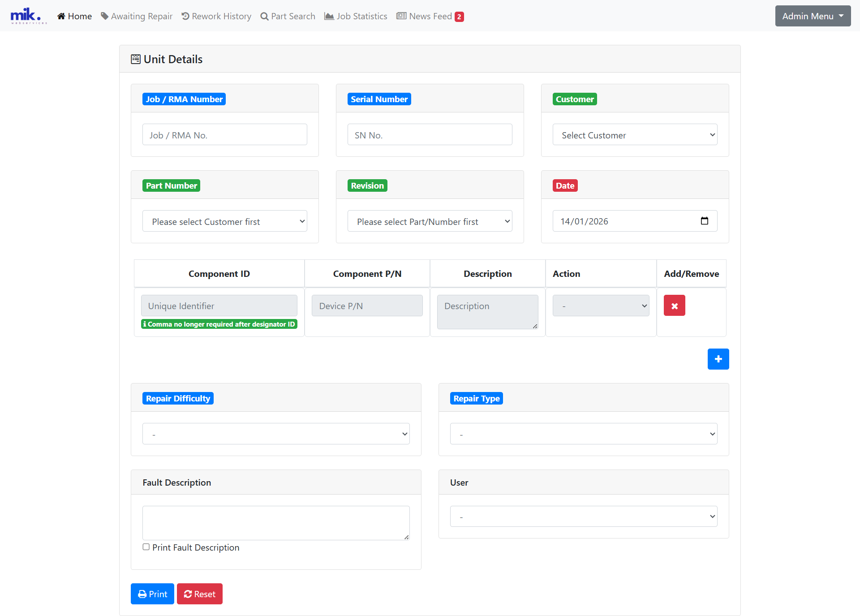
Task: Click the red X to remove component row
Action: [674, 305]
